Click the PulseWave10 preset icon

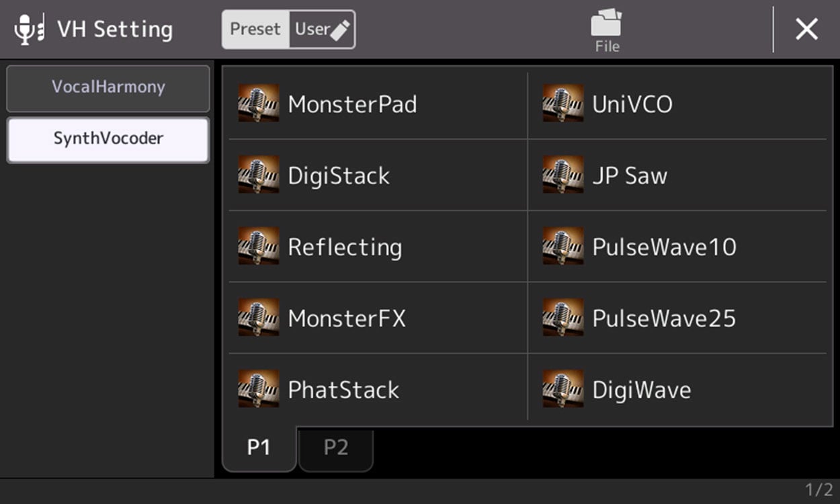coord(563,247)
